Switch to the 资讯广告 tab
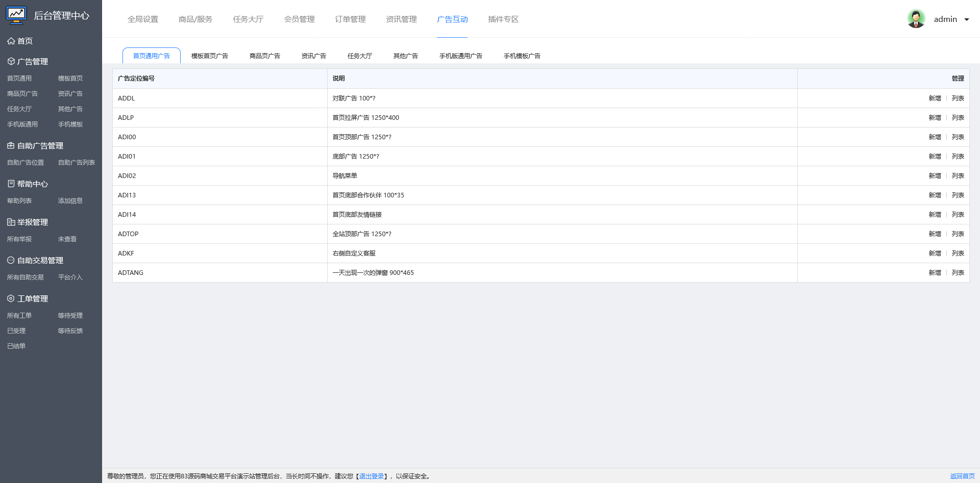The width and height of the screenshot is (980, 483). click(x=314, y=56)
